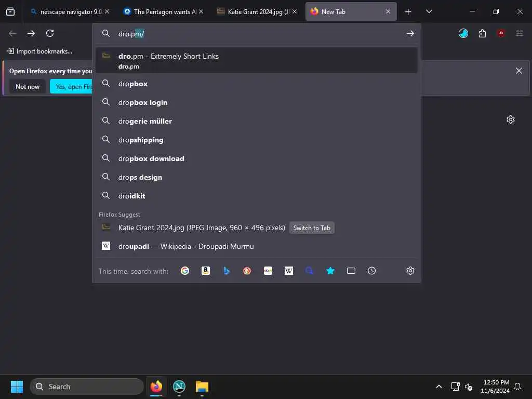Open the muted volume tray icon
532x399 pixels.
point(469,387)
